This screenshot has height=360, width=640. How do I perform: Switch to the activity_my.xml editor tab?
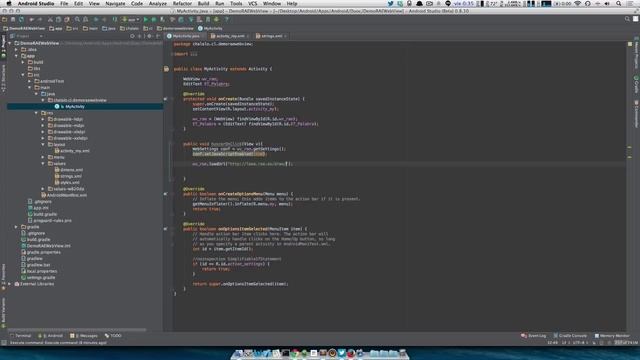coord(230,36)
